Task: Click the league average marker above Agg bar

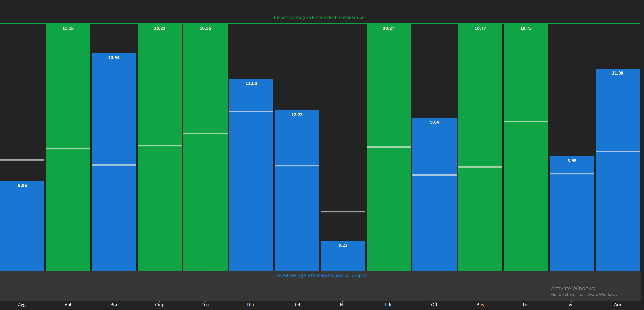Action: (x=22, y=160)
